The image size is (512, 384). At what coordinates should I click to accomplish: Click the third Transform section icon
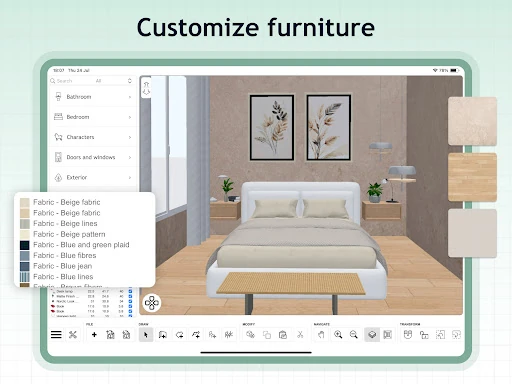pyautogui.click(x=440, y=335)
